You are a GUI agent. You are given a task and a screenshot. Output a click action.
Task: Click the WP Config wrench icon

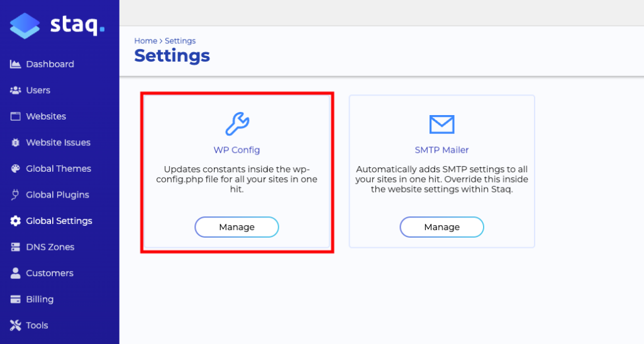click(237, 124)
